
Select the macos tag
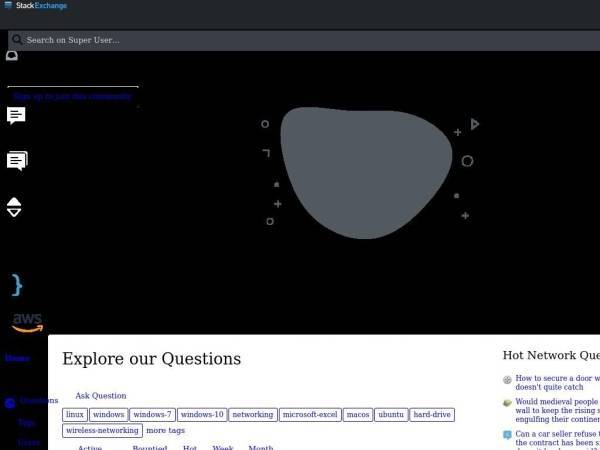click(358, 415)
